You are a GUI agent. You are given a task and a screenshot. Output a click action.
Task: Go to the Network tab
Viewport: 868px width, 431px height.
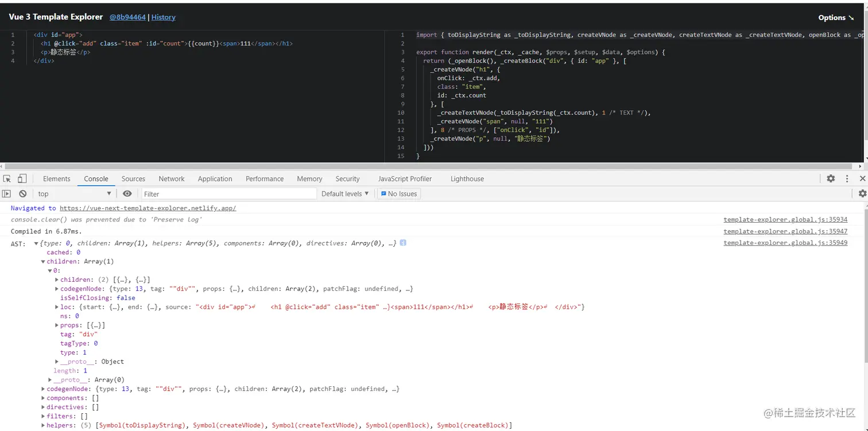[x=172, y=179]
